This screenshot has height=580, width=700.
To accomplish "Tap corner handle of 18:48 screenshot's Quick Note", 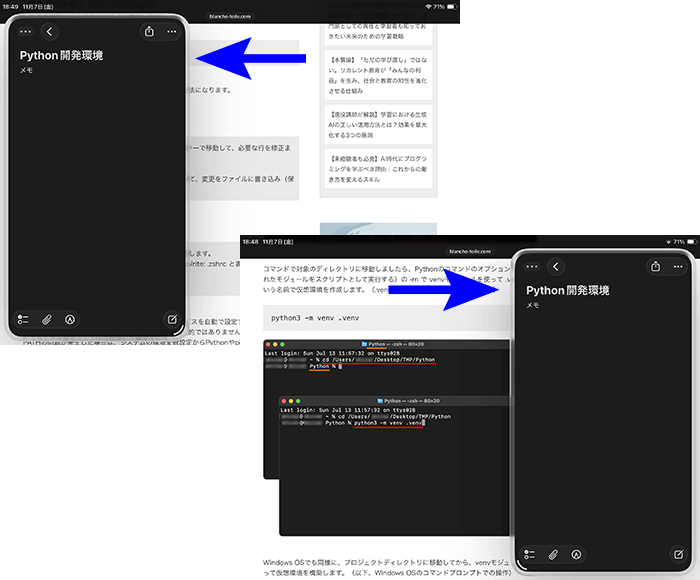I will (521, 565).
